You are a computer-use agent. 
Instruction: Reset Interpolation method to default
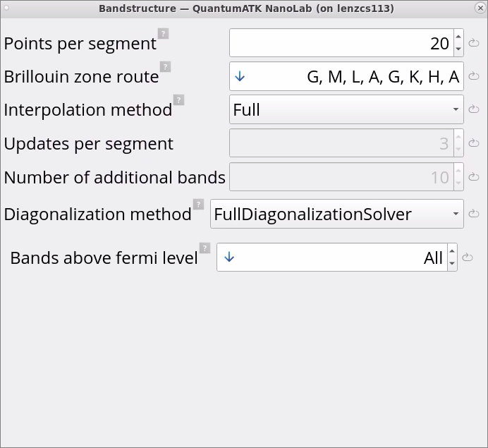coord(474,109)
